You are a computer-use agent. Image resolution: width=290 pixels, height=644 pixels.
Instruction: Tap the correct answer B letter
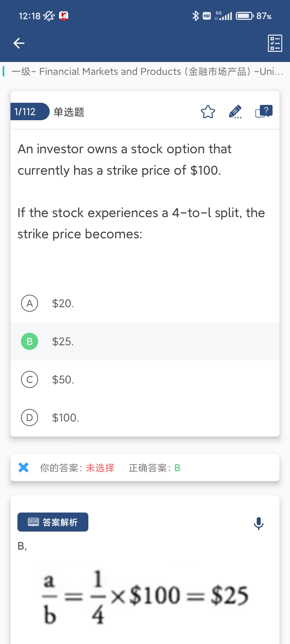pyautogui.click(x=177, y=468)
